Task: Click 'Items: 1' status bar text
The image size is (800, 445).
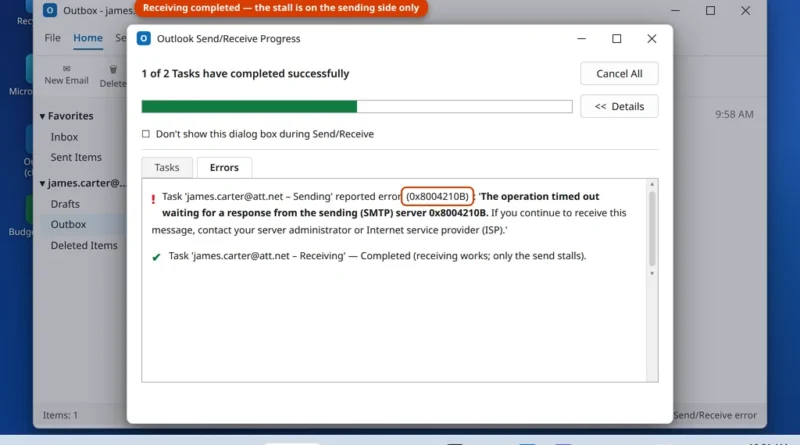Action: 60,415
